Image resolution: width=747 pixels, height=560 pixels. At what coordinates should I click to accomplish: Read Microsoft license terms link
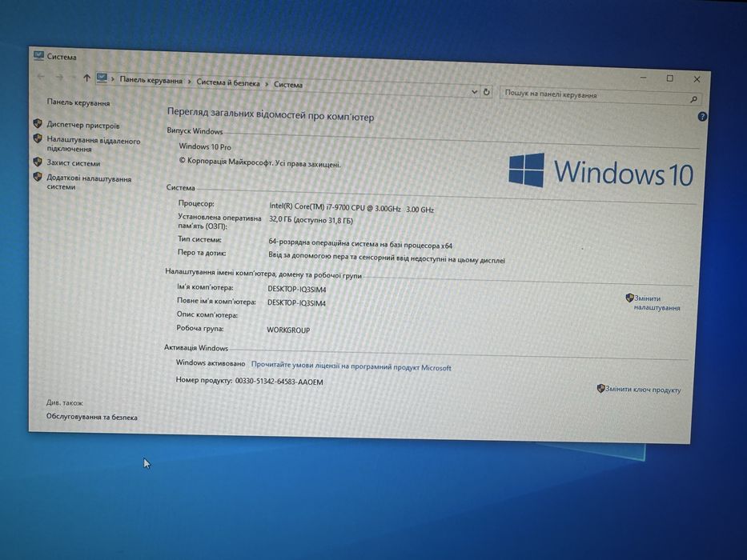tap(351, 366)
